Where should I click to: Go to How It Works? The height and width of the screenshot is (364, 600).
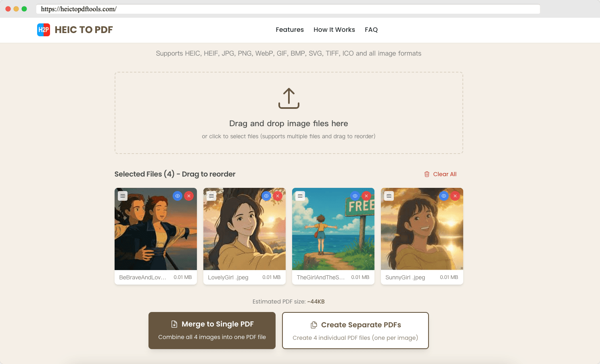pos(334,30)
